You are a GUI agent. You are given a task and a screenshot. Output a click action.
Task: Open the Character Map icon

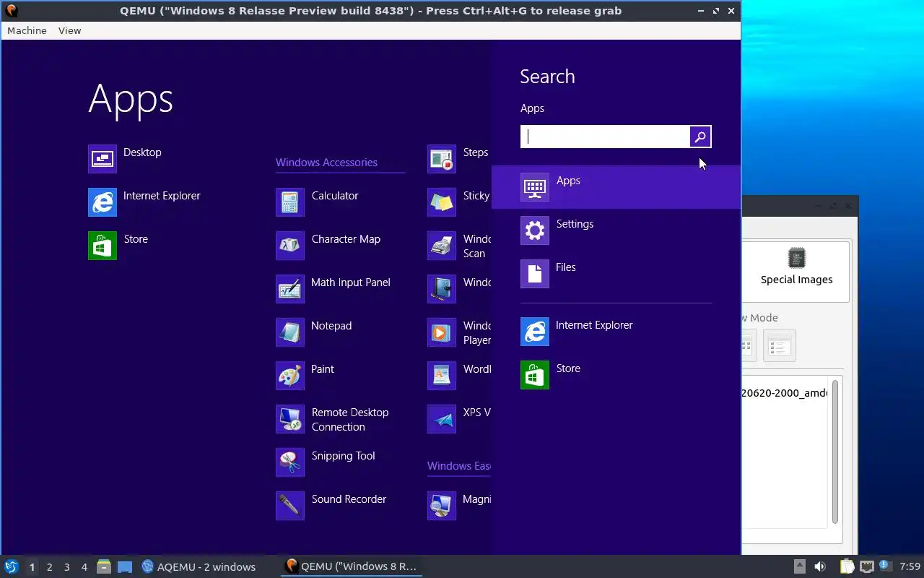tap(290, 246)
